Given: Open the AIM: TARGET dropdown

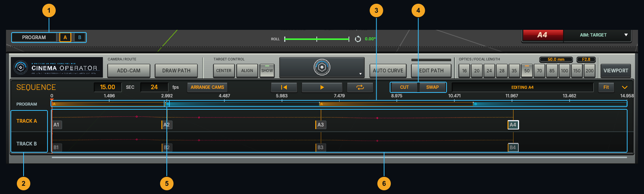Looking at the screenshot, I should click(597, 35).
